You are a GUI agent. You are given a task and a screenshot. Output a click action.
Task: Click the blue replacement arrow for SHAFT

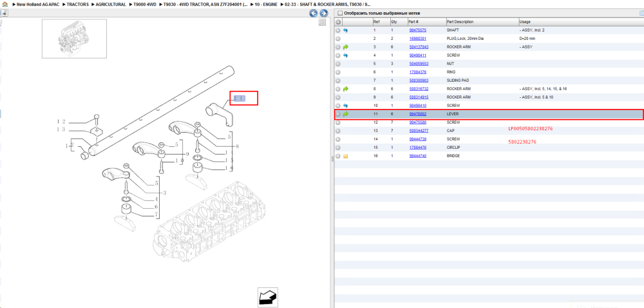click(345, 30)
